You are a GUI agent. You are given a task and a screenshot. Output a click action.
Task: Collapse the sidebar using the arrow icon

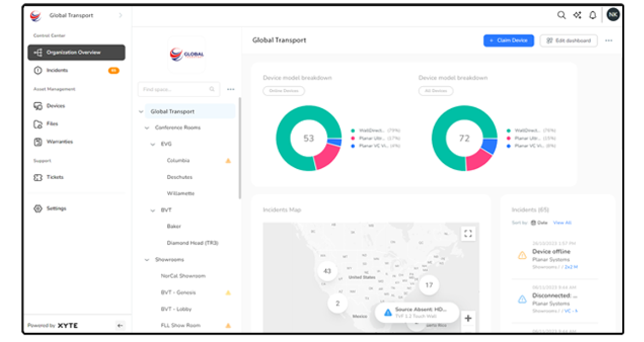(120, 326)
